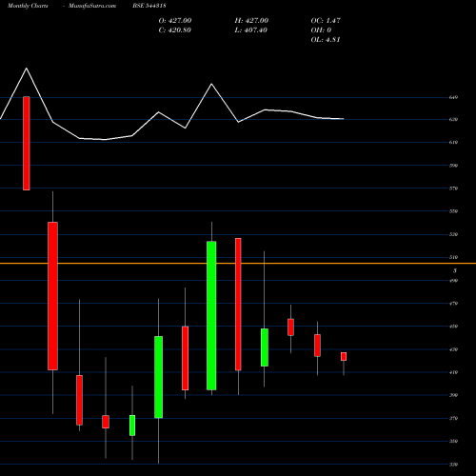
Task: Click the 570 price axis label
Action: point(453,188)
